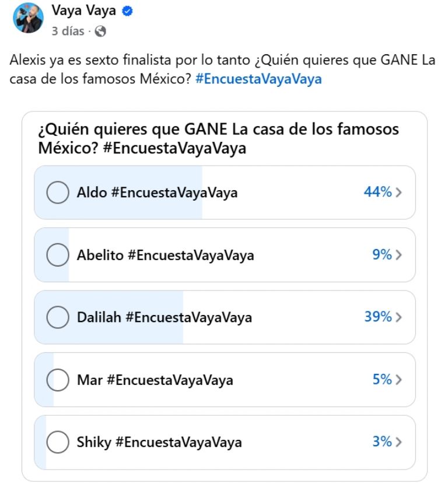The image size is (448, 483).
Task: Expand Shiky voters chevron arrow
Action: point(399,442)
